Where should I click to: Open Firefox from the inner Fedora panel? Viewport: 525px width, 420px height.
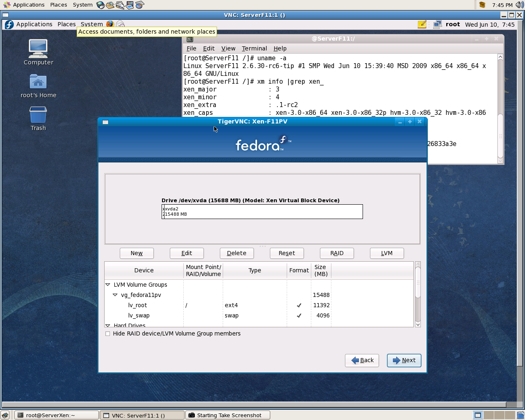click(110, 24)
